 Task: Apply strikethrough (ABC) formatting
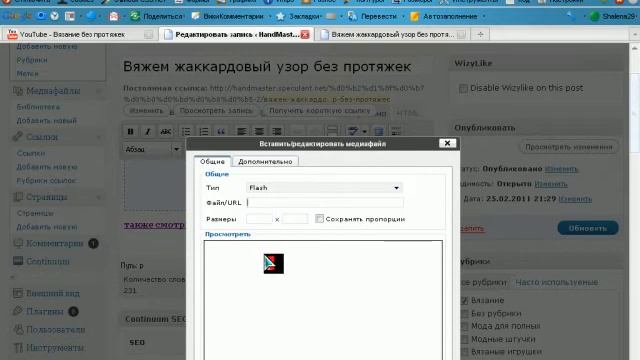[165, 131]
